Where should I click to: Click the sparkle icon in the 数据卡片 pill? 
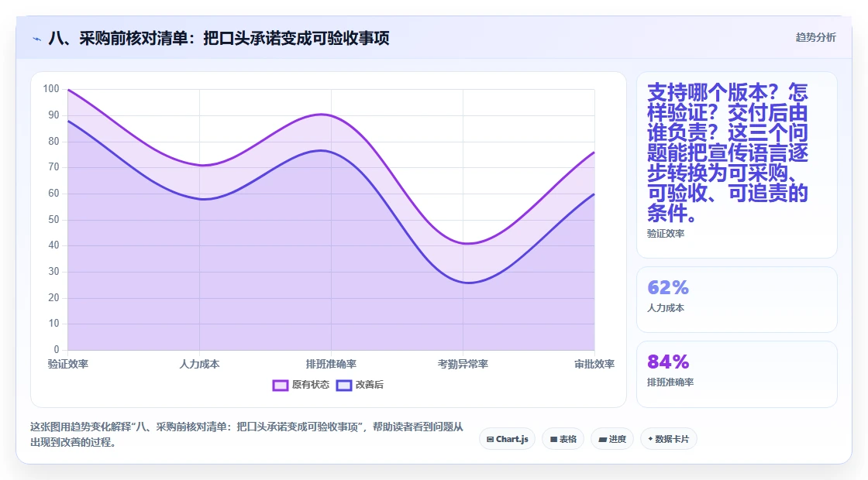pyautogui.click(x=650, y=439)
